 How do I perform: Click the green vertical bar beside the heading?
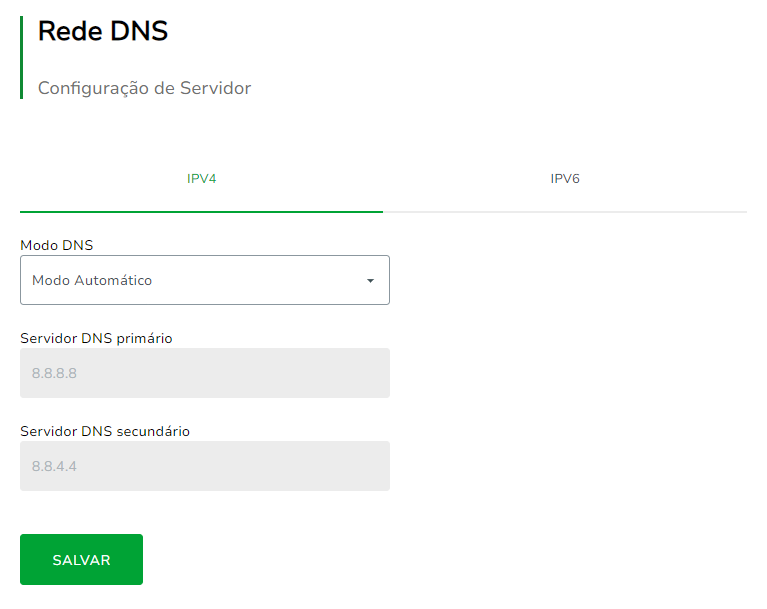pos(21,57)
